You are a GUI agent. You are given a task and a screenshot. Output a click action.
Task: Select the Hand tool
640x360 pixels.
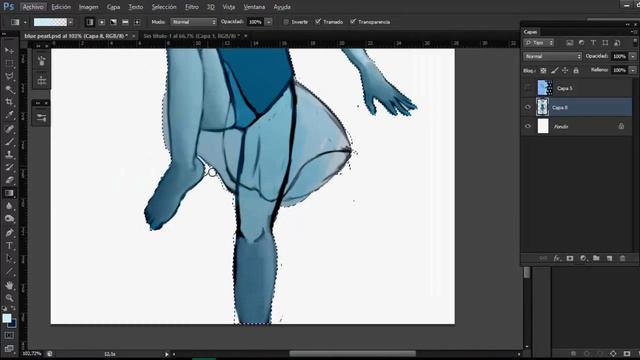[9, 285]
